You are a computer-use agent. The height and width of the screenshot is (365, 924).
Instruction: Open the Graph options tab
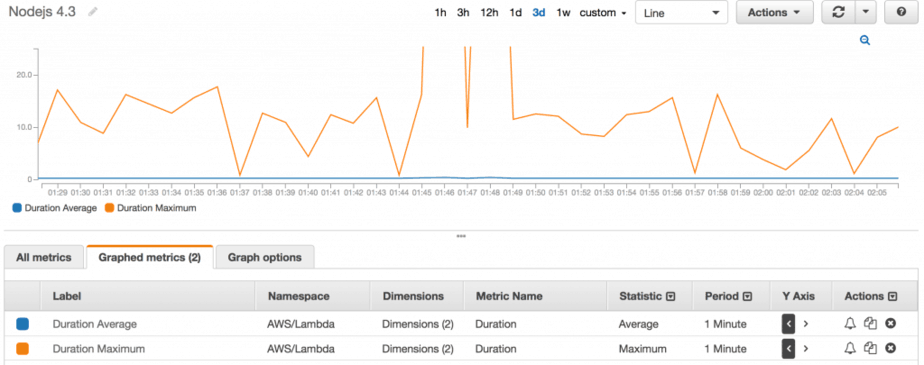click(x=265, y=257)
